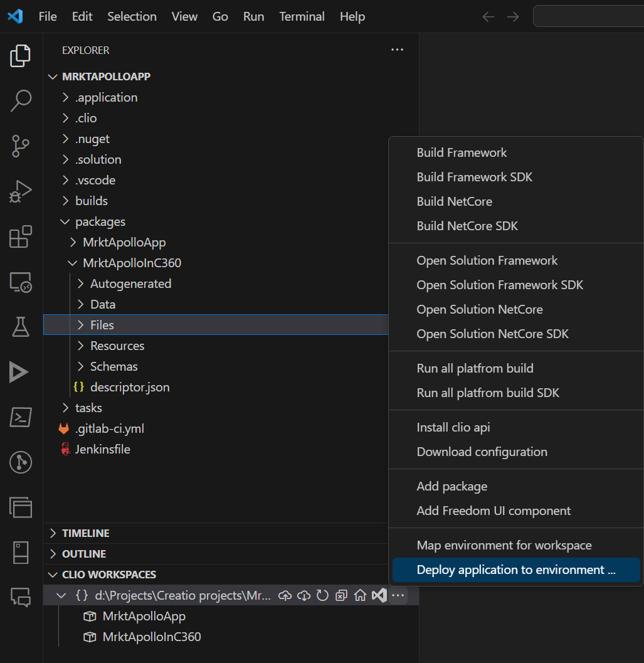Select Run all platfrom build SDK

pyautogui.click(x=516, y=393)
